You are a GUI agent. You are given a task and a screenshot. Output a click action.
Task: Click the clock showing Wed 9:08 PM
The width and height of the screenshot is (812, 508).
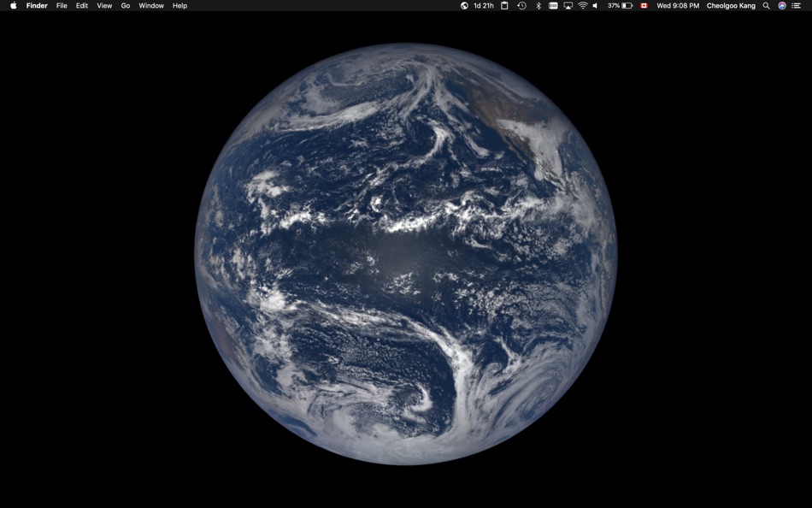click(678, 6)
